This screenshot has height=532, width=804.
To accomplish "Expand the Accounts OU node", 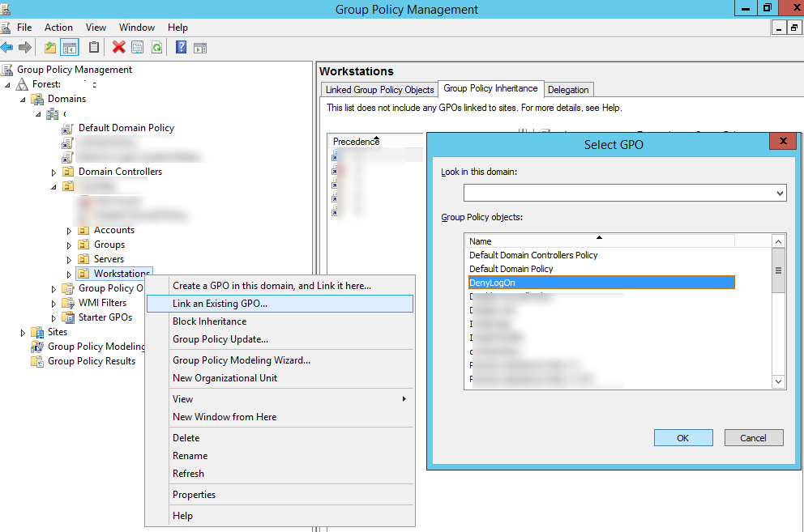I will (x=70, y=231).
